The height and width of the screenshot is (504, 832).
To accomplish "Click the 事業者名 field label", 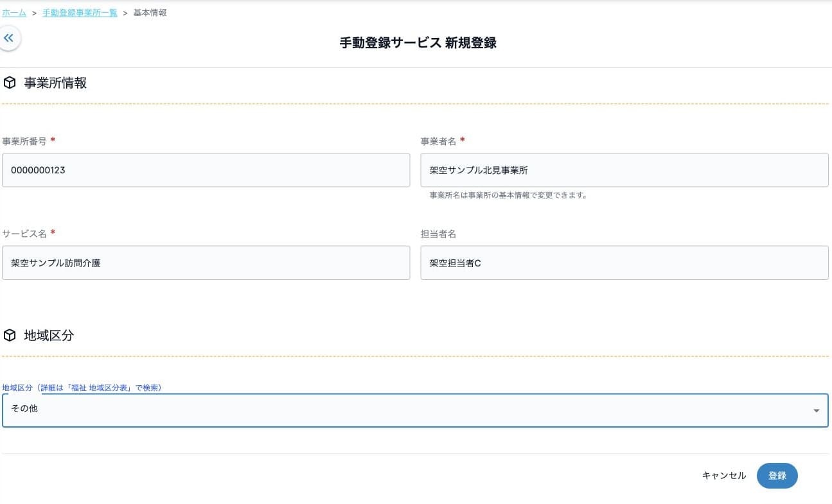I will click(438, 141).
